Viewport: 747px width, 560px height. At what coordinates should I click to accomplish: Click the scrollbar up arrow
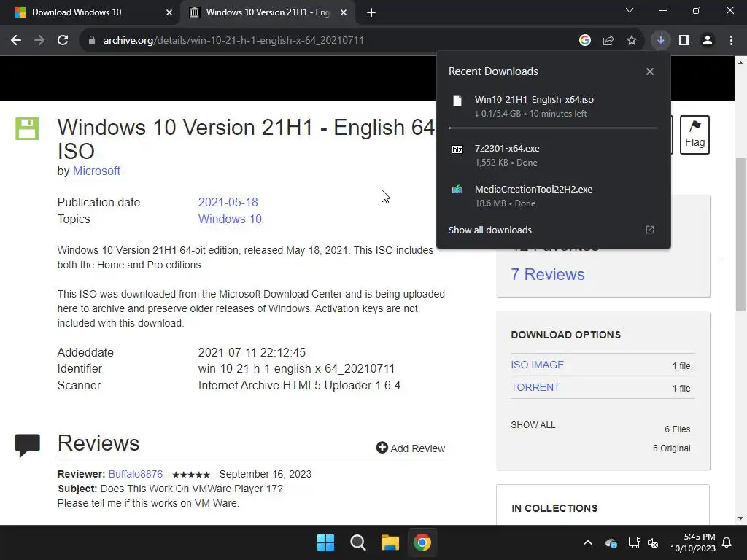point(740,63)
